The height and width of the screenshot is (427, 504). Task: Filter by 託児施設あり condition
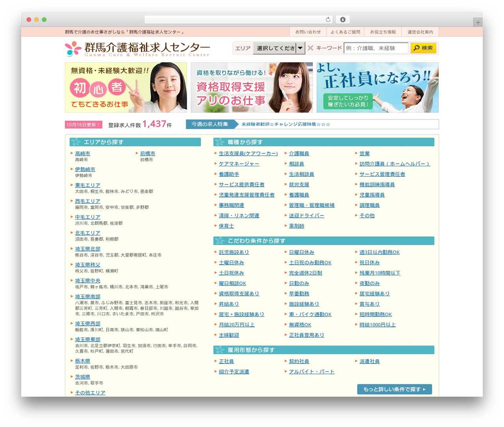pos(234,252)
